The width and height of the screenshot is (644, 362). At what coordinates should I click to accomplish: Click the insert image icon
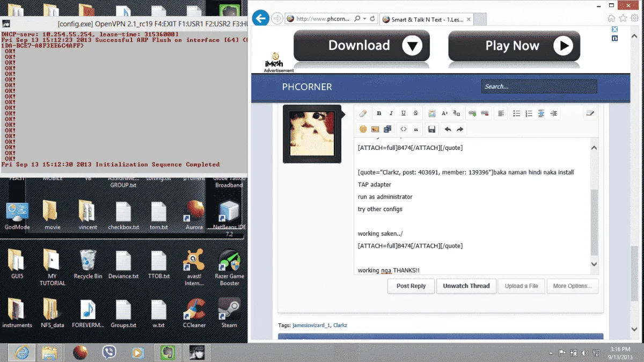375,129
